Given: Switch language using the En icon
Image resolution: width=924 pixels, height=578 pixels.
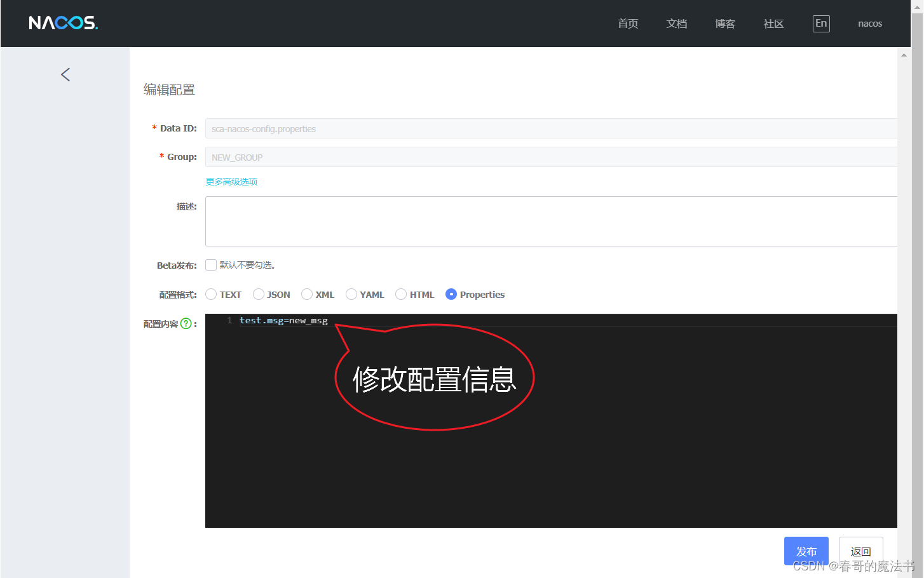Looking at the screenshot, I should (820, 24).
